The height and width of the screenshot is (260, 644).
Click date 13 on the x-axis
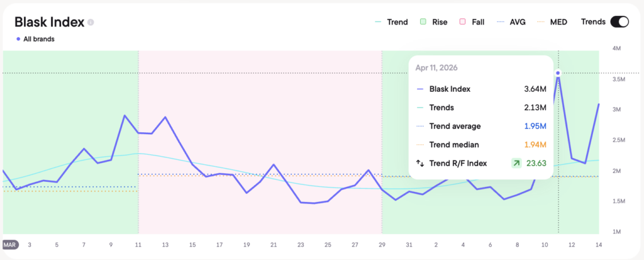[165, 244]
